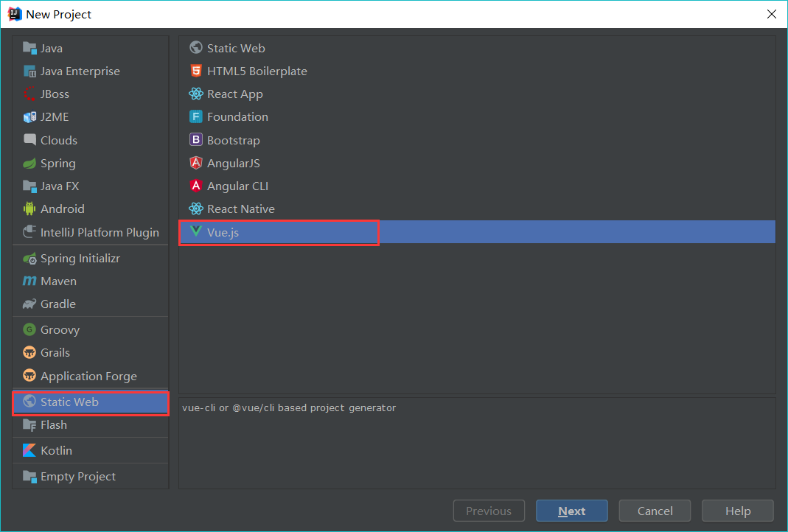The width and height of the screenshot is (788, 532).
Task: Select the HTML5 Boilerplate shield icon
Action: click(x=196, y=71)
